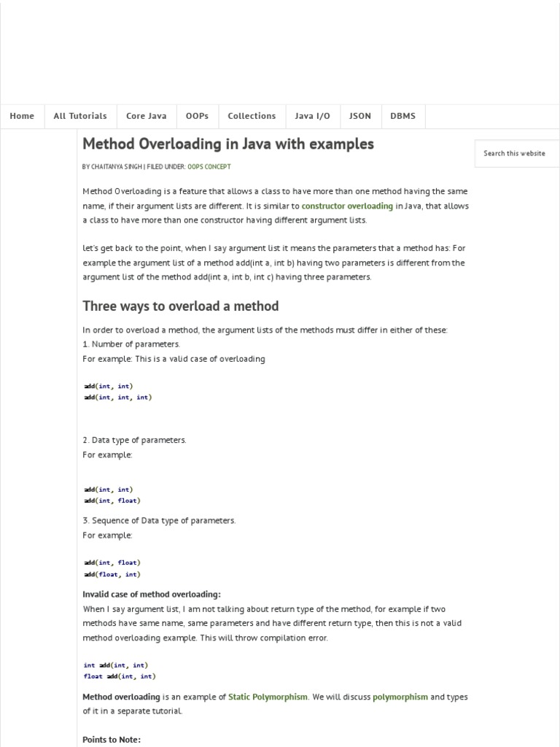Click the 'Points to Note:' heading
The height and width of the screenshot is (747, 560).
click(112, 739)
